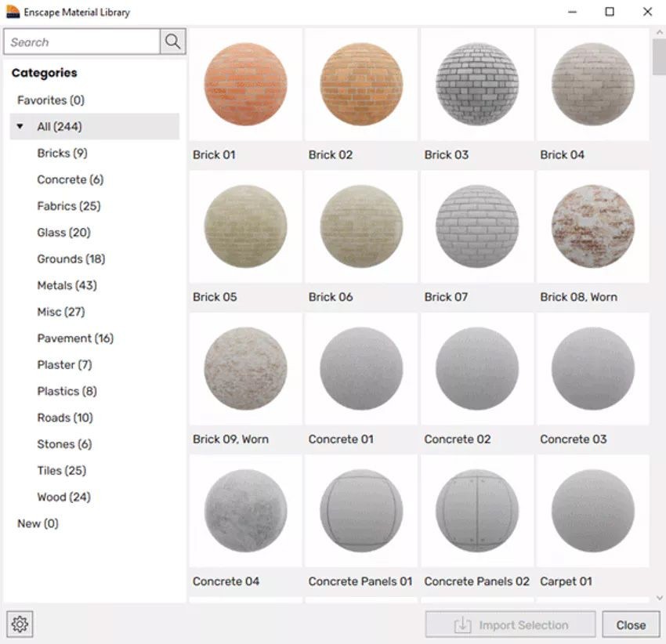
Task: Choose the Concrete Panels 02 thumbnail
Action: tap(476, 511)
